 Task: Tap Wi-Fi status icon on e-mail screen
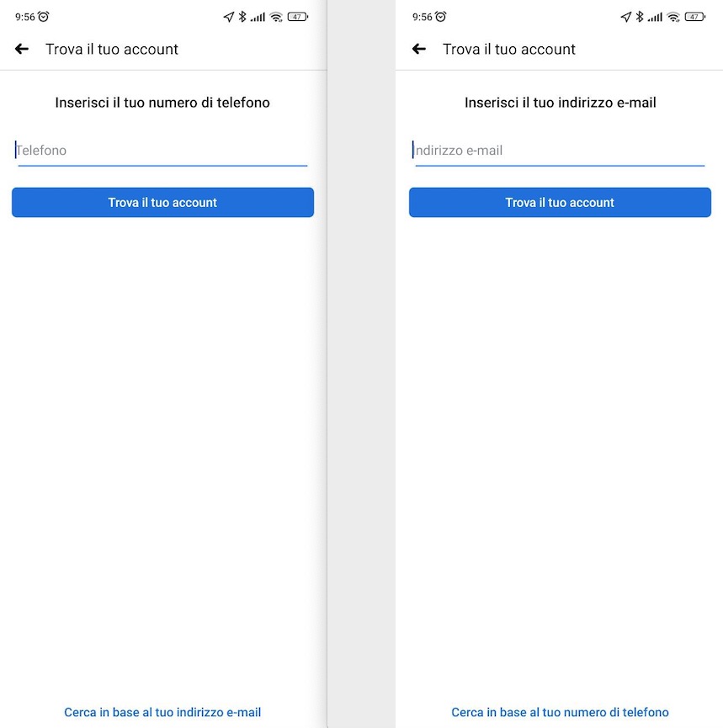[x=673, y=17]
